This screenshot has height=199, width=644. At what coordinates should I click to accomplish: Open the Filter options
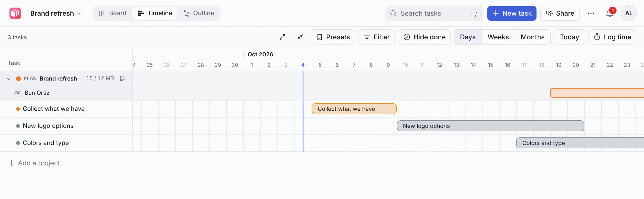click(x=376, y=37)
